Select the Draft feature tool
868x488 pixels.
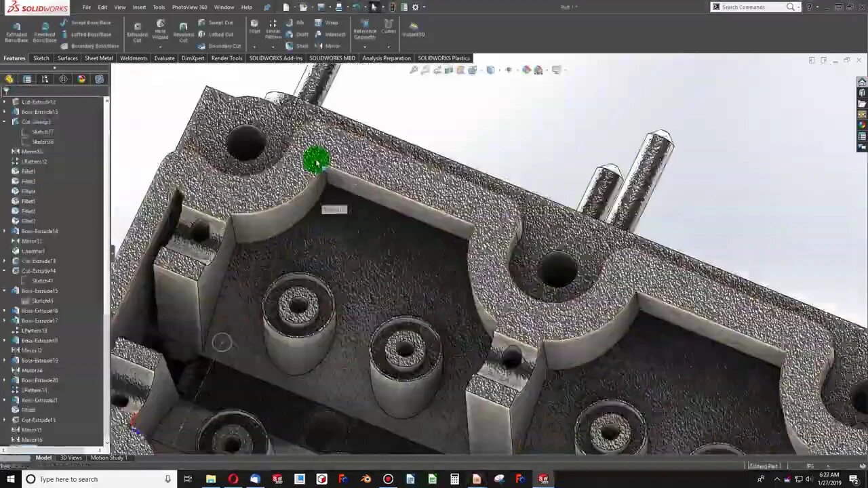[x=298, y=34]
